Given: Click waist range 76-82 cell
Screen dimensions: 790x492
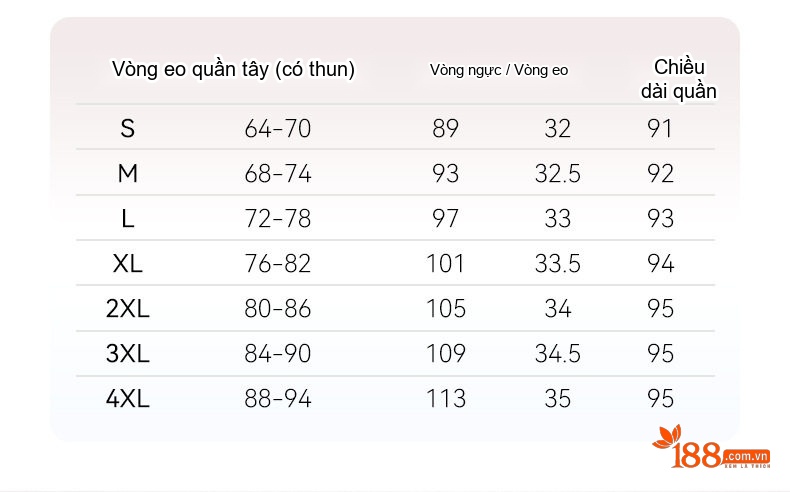Looking at the screenshot, I should 278,263.
